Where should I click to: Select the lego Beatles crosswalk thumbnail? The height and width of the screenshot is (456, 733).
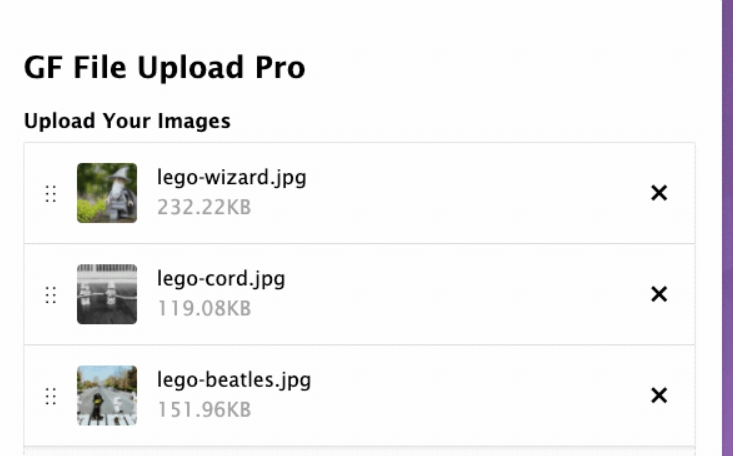(107, 395)
